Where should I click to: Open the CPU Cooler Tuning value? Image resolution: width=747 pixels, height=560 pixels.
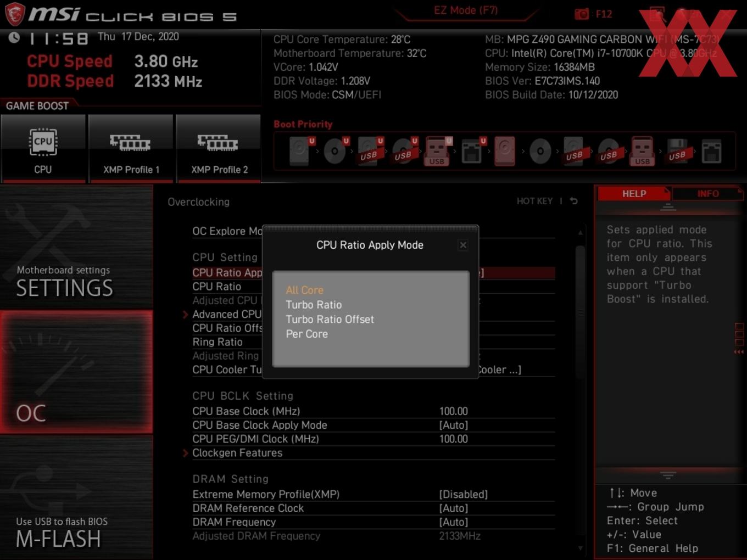pyautogui.click(x=499, y=369)
